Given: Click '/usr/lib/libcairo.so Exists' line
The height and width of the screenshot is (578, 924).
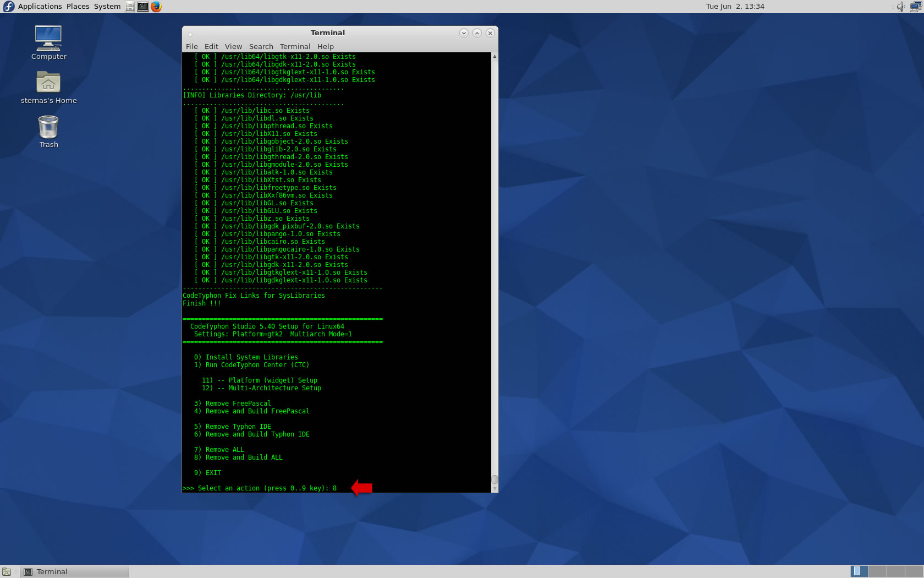Looking at the screenshot, I should point(260,242).
